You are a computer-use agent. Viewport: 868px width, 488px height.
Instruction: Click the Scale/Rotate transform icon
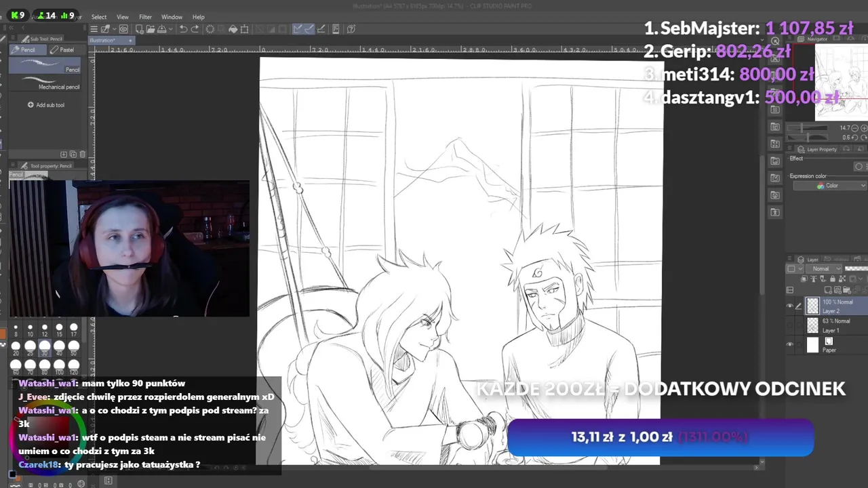click(x=244, y=28)
